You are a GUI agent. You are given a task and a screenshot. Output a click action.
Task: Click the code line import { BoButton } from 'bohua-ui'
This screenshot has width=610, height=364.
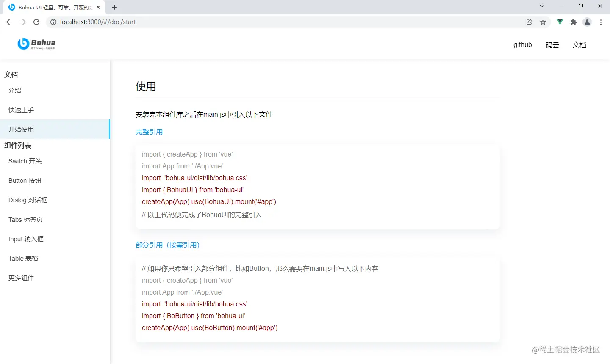tap(194, 316)
